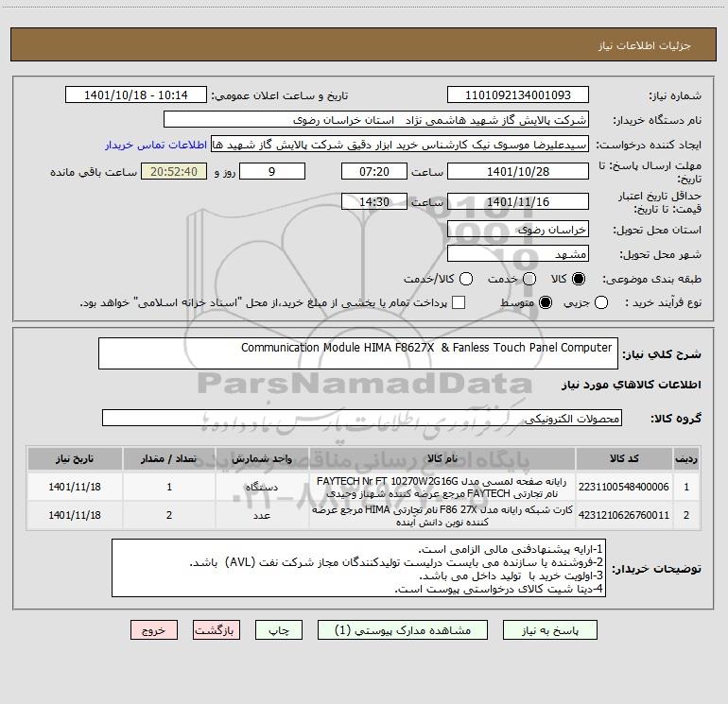Click the چاپ print button
The image size is (728, 704).
pos(279,630)
